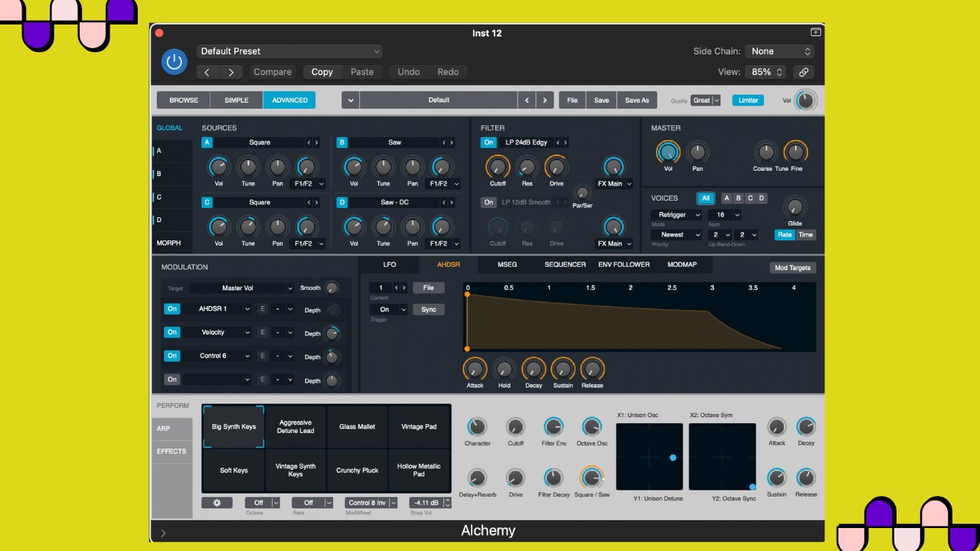Click the Mod Targets button
The width and height of the screenshot is (980, 551).
[792, 268]
